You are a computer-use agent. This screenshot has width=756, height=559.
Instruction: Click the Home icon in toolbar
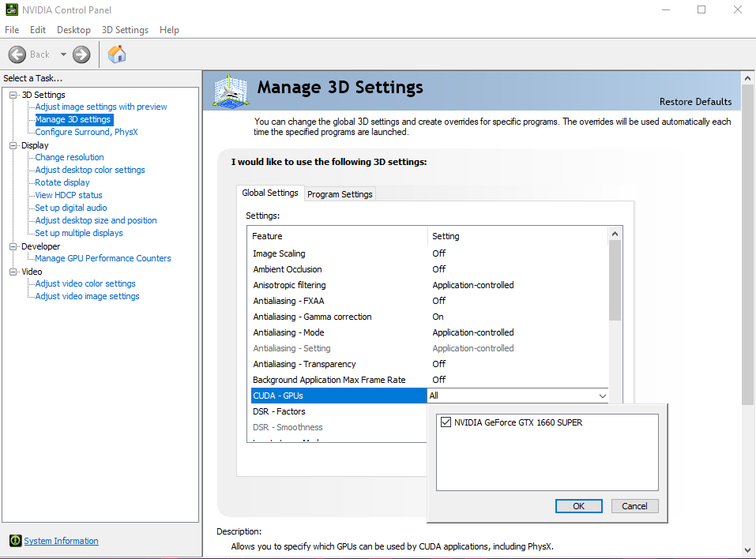pyautogui.click(x=117, y=54)
